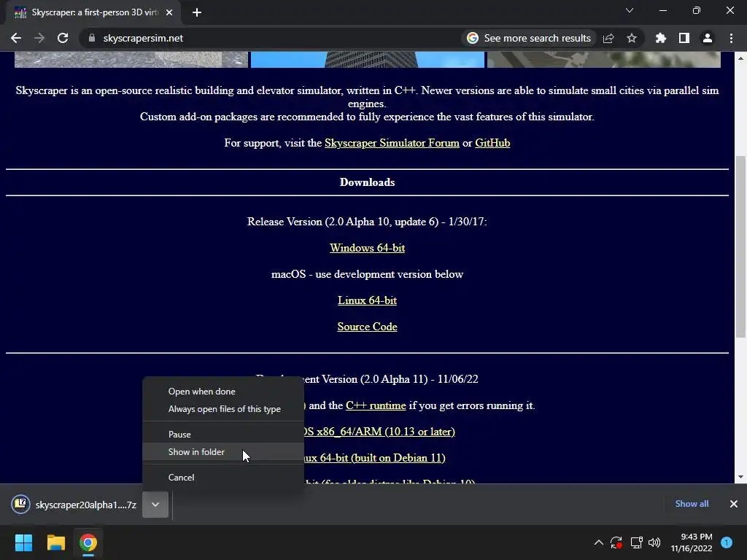Download the Linux 64-bit release

coord(368,300)
